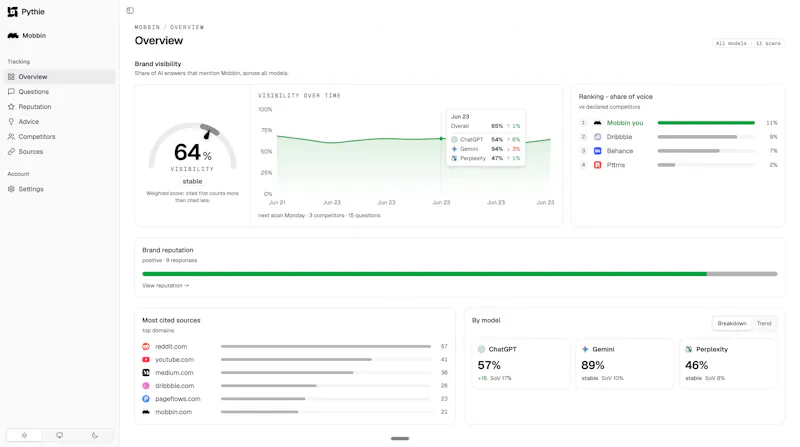Screen dimensions: 800x447
Task: Click the pageflows.com favicon
Action: click(x=146, y=399)
